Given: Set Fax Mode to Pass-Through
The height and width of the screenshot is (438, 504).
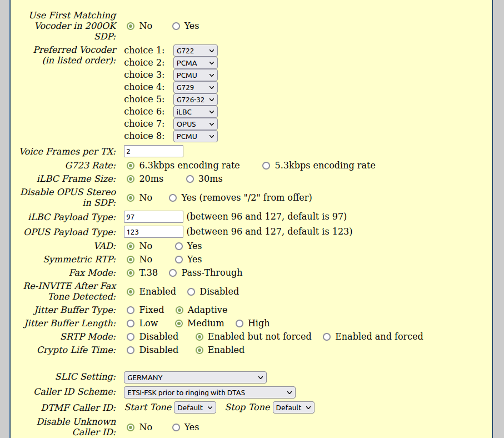Looking at the screenshot, I should tap(173, 273).
